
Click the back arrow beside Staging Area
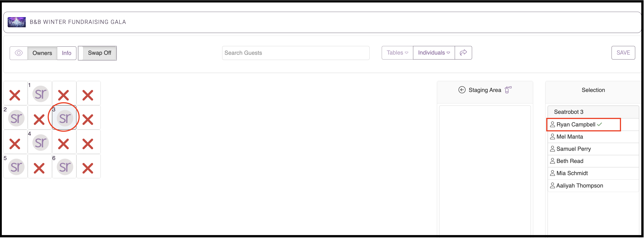tap(462, 90)
